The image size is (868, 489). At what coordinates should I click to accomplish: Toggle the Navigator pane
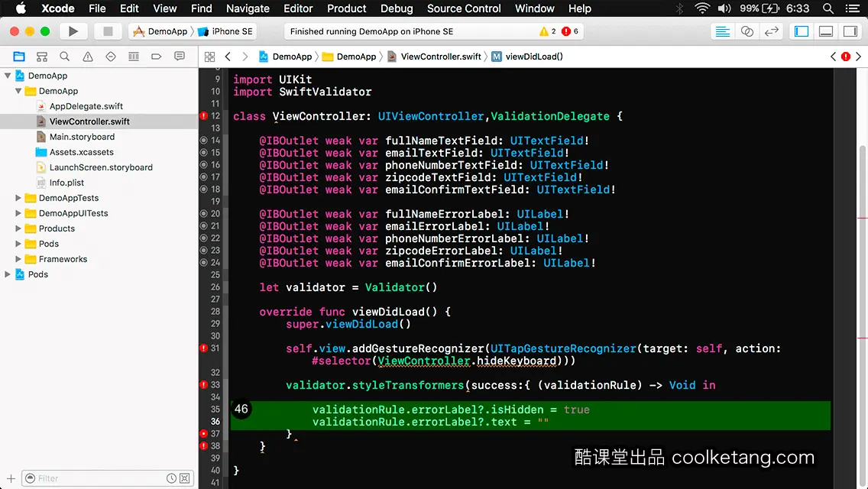(802, 31)
